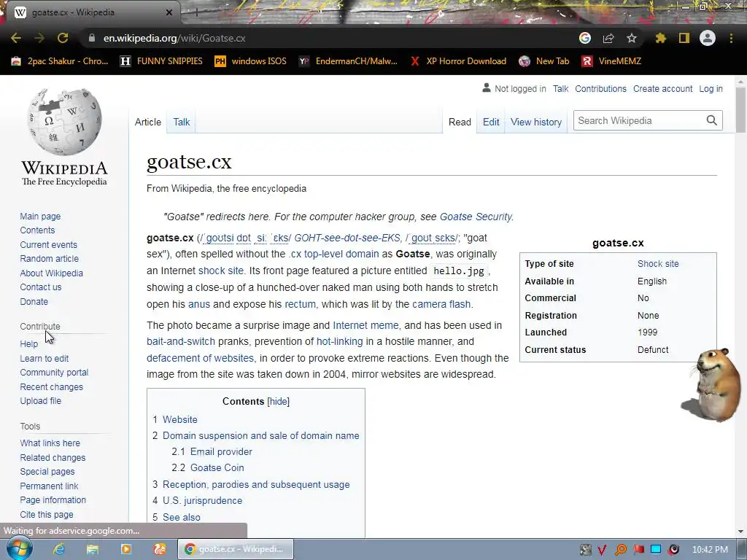747x560 pixels.
Task: Click the Log in link
Action: [x=711, y=88]
